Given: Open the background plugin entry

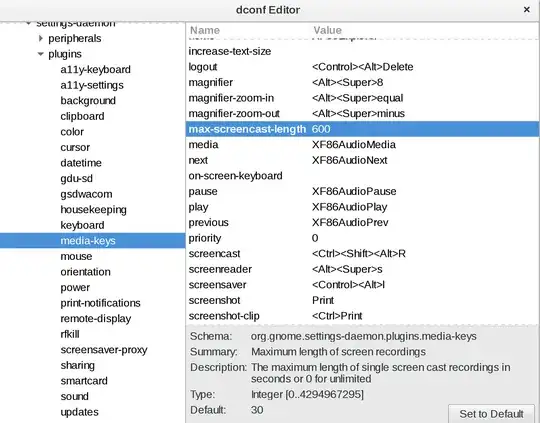Looking at the screenshot, I should point(88,101).
